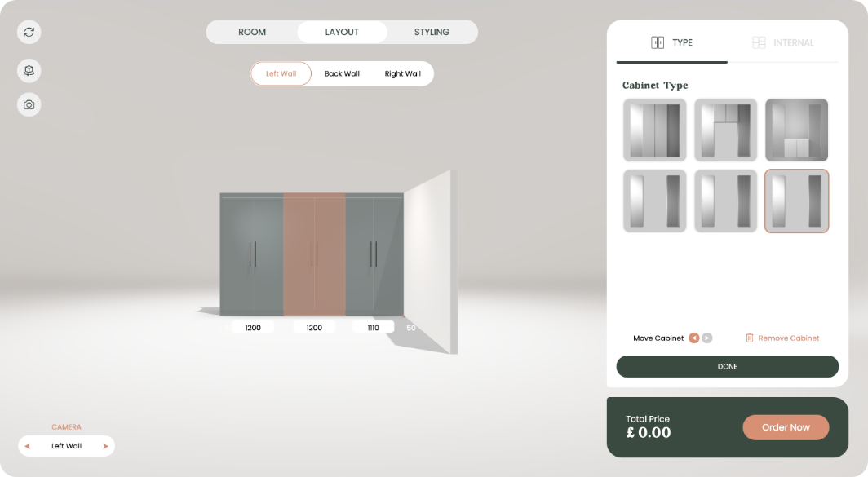Click the TYPE tab wardrobe icon
Image resolution: width=868 pixels, height=477 pixels.
coord(657,42)
